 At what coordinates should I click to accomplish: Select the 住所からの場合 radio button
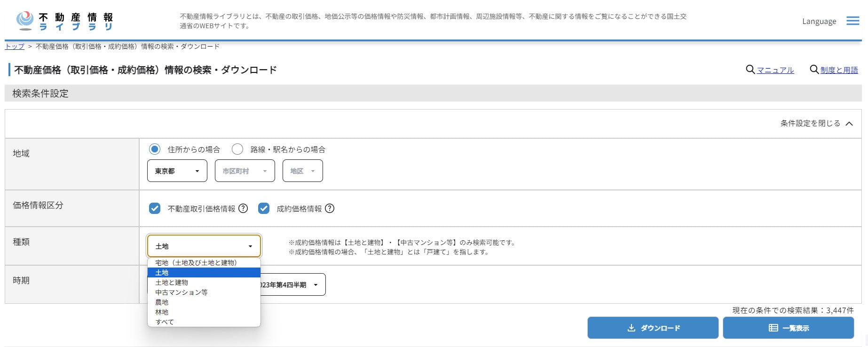(x=154, y=149)
